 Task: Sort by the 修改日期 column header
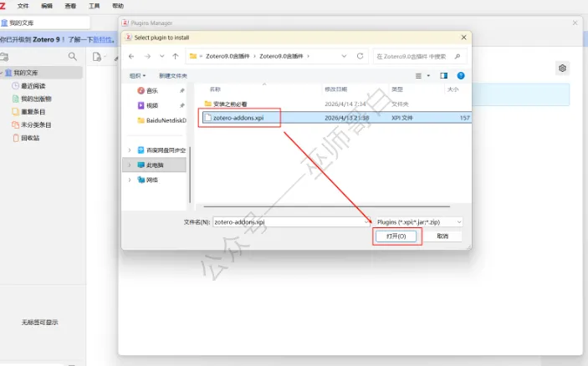coord(335,89)
